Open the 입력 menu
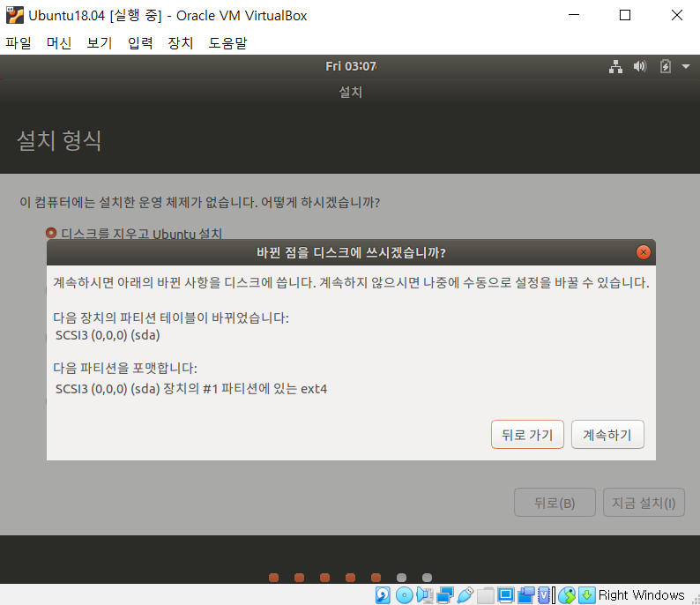 [x=139, y=43]
